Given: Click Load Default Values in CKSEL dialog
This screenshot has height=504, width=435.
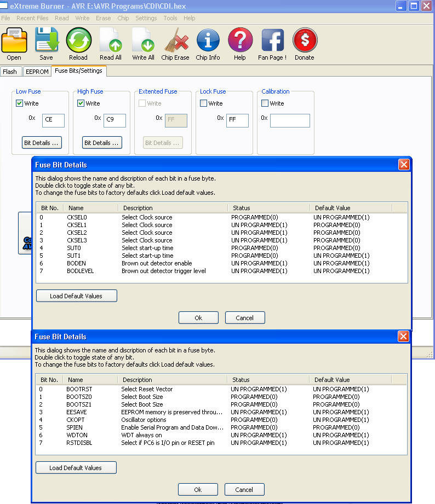Looking at the screenshot, I should (76, 296).
